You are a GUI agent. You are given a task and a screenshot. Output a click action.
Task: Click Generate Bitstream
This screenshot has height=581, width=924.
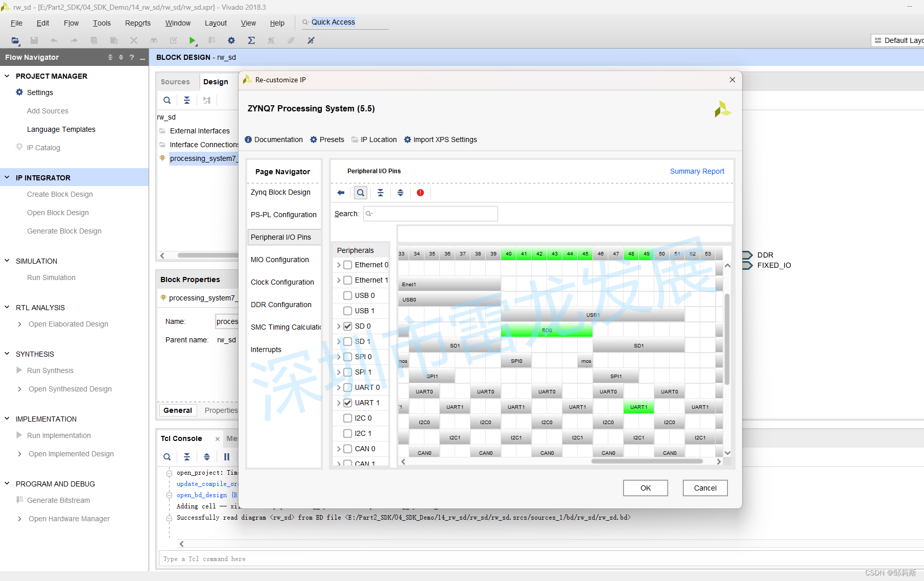[x=58, y=500]
